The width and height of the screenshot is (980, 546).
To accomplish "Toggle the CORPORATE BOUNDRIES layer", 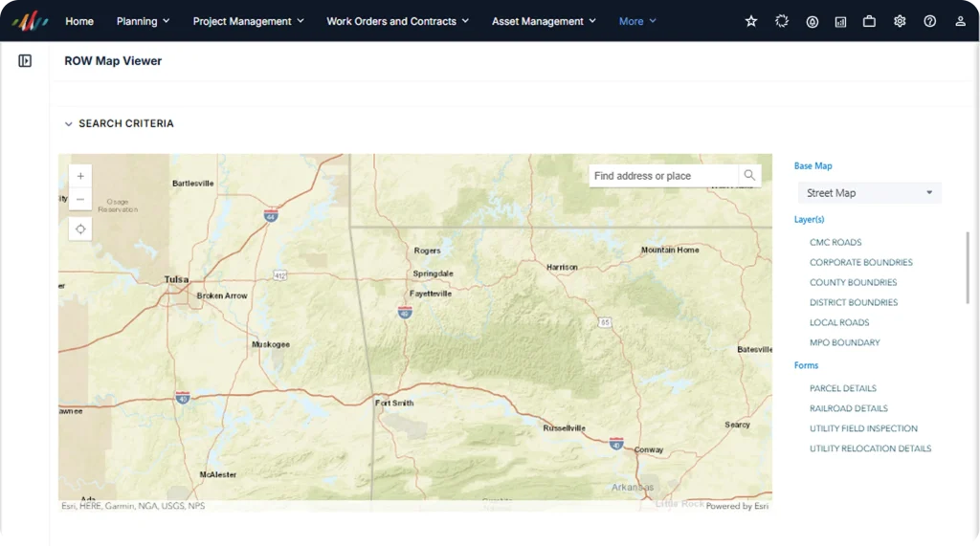I will click(x=861, y=262).
